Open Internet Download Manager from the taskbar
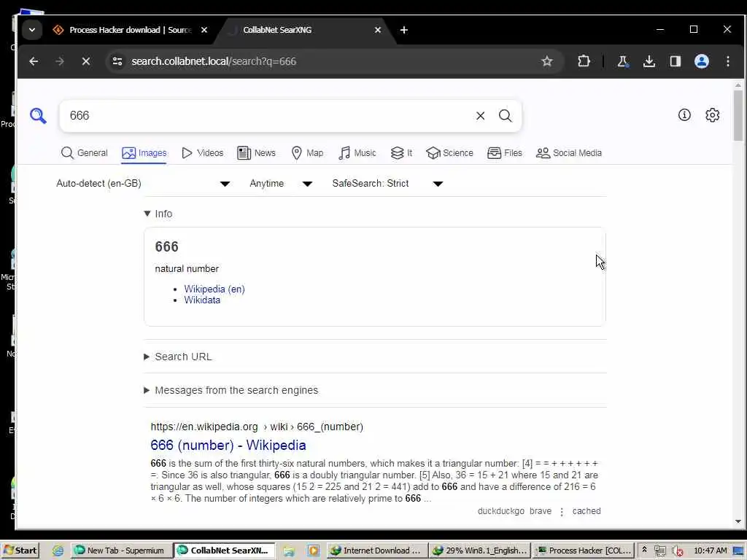Image resolution: width=747 pixels, height=560 pixels. (376, 551)
